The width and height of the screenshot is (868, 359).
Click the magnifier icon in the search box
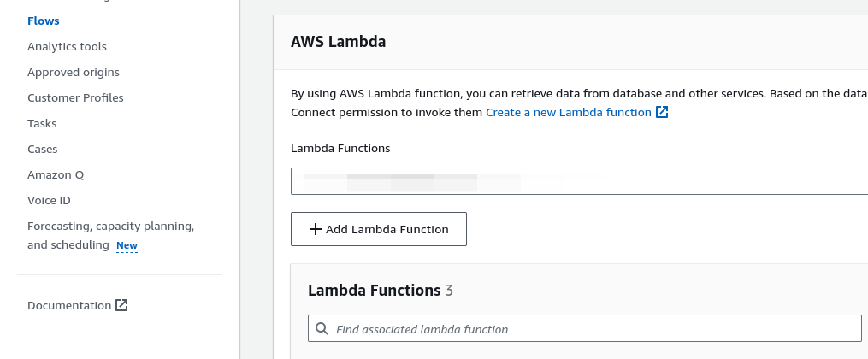(x=322, y=329)
